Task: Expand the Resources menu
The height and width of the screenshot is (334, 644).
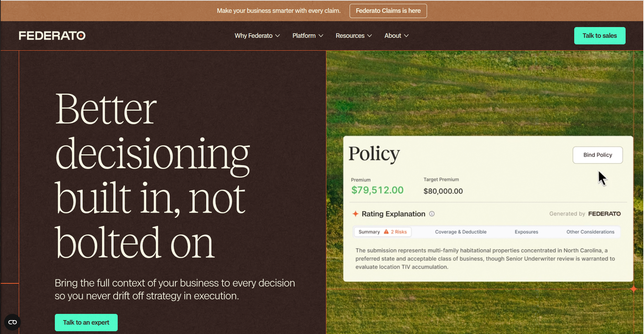Action: [354, 36]
